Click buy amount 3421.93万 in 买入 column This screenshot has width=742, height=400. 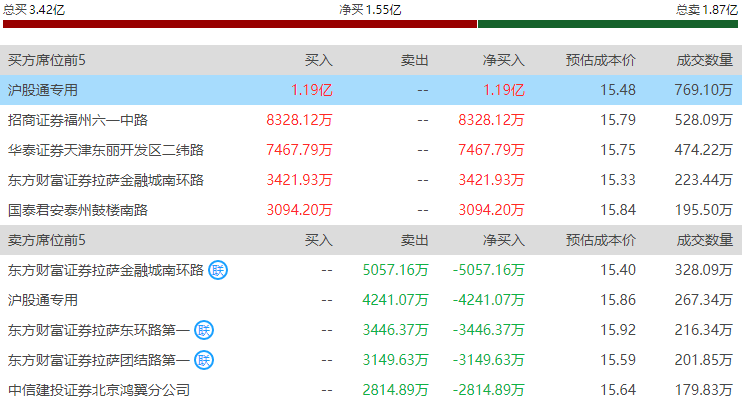click(x=299, y=180)
